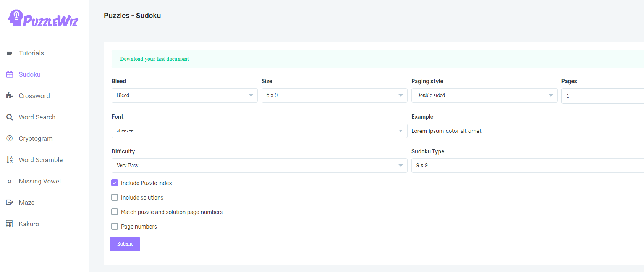This screenshot has height=272, width=644.
Task: Click the Lorem ipsum example text
Action: [446, 131]
